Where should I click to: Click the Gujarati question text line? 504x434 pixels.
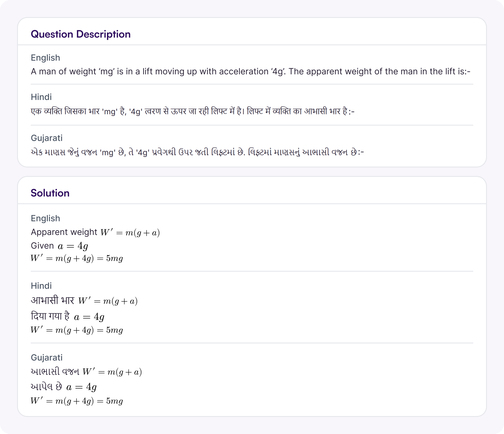(197, 152)
